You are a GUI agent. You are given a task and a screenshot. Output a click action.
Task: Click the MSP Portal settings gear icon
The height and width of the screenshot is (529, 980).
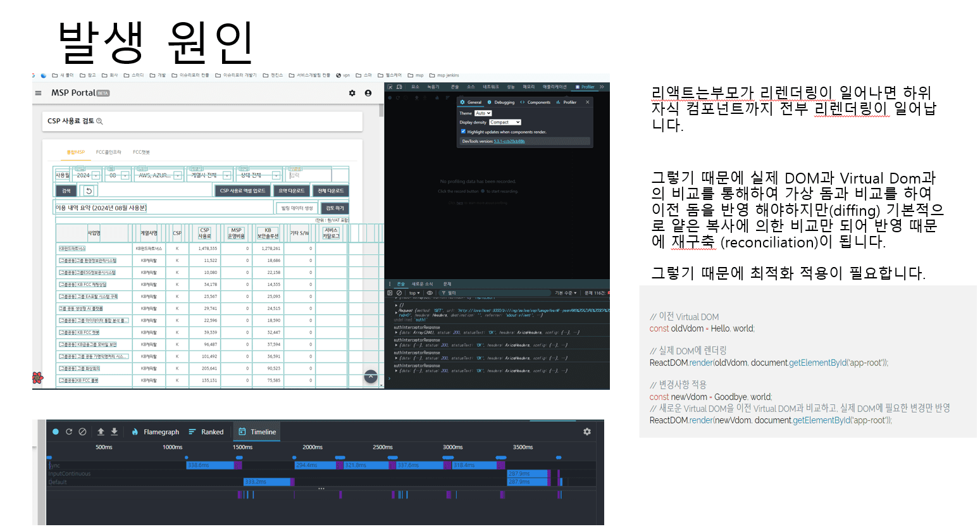pyautogui.click(x=352, y=93)
